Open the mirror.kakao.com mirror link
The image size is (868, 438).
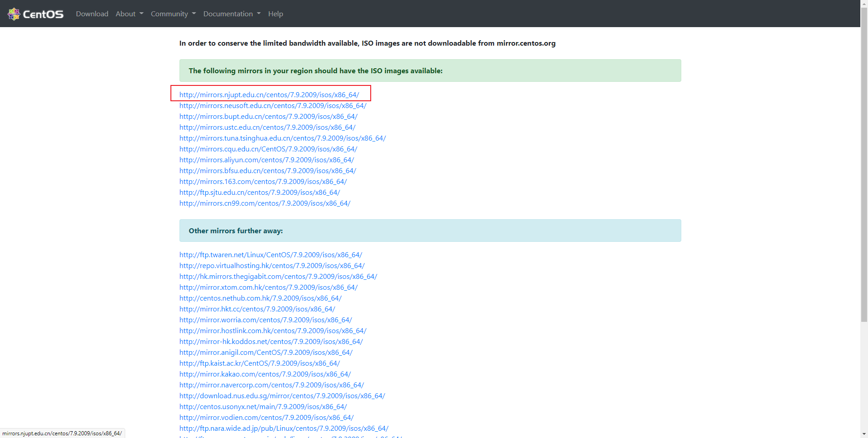[x=265, y=374]
